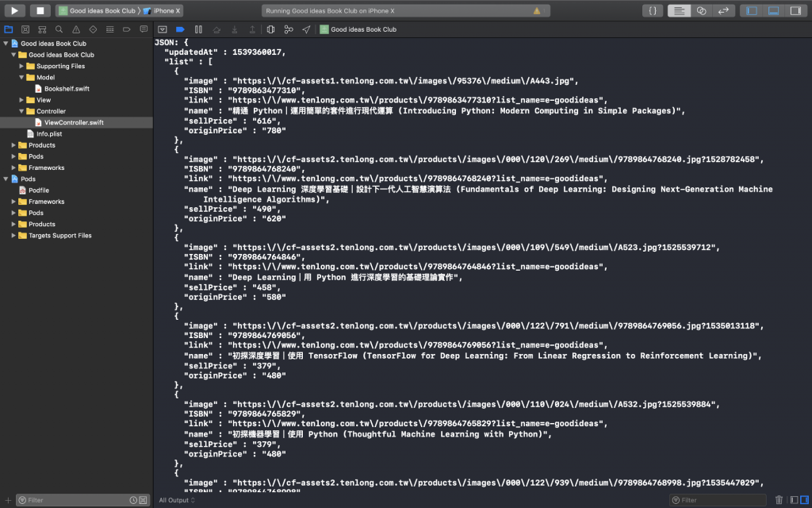Select Bookshelf.swift file
Screen dimensions: 812x508
67,89
